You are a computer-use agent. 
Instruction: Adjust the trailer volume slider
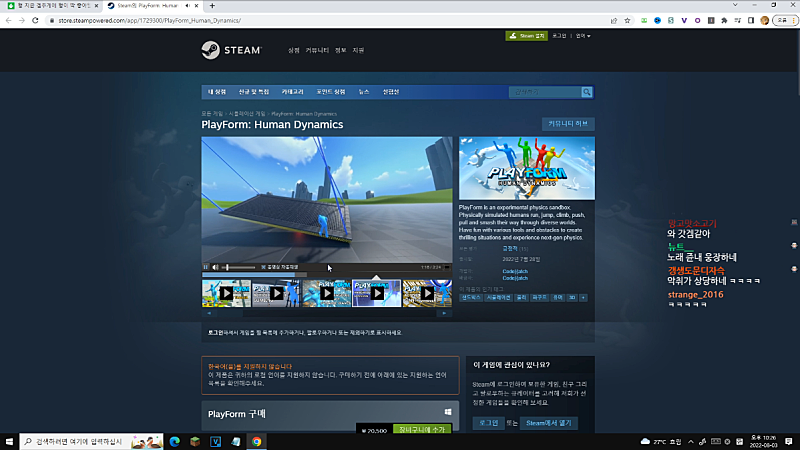point(239,267)
